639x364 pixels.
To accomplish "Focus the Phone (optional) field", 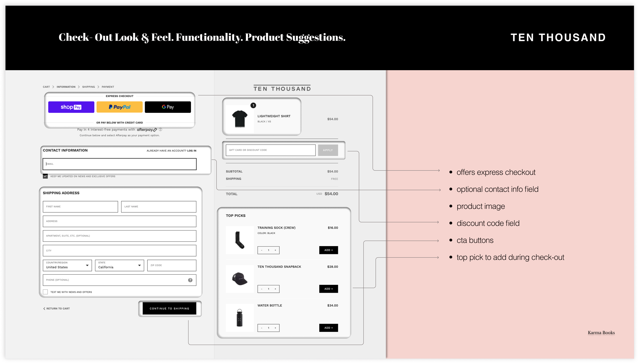I will pyautogui.click(x=119, y=280).
